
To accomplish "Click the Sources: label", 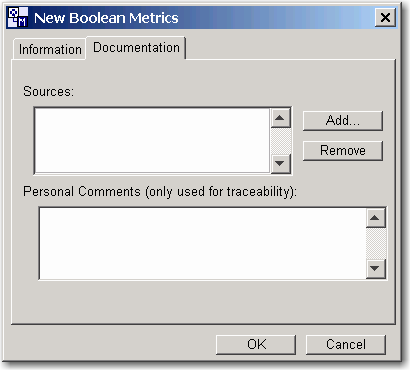I will pyautogui.click(x=48, y=91).
